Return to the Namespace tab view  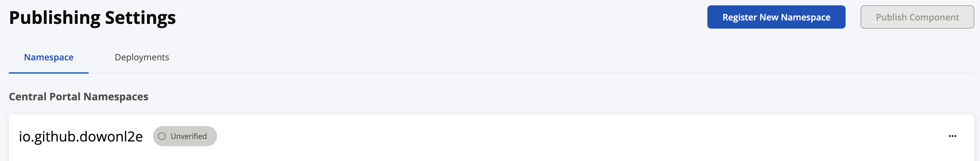point(49,57)
